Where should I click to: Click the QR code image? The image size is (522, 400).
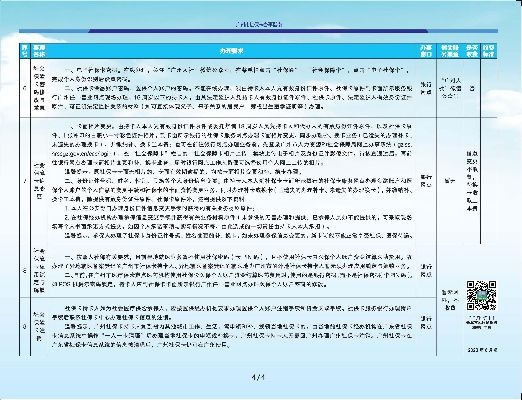(x=481, y=295)
